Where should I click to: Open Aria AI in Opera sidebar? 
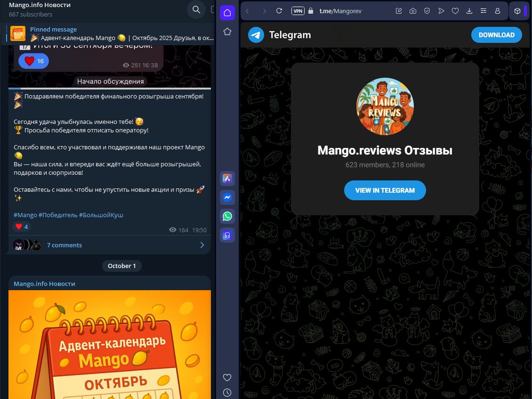227,178
